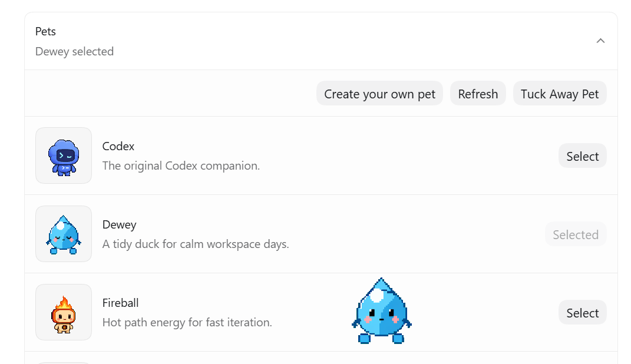Select the Codex pet
The width and height of the screenshot is (631, 364).
pos(582,155)
